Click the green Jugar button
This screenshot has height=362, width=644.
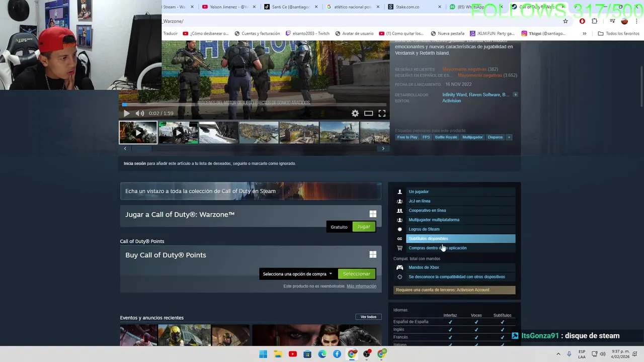[x=364, y=227]
